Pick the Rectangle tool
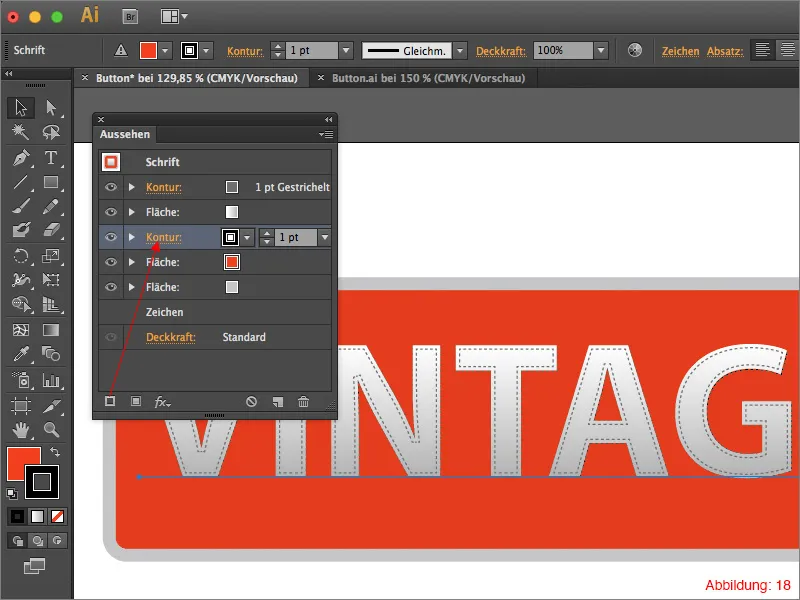The width and height of the screenshot is (800, 600). pyautogui.click(x=51, y=182)
